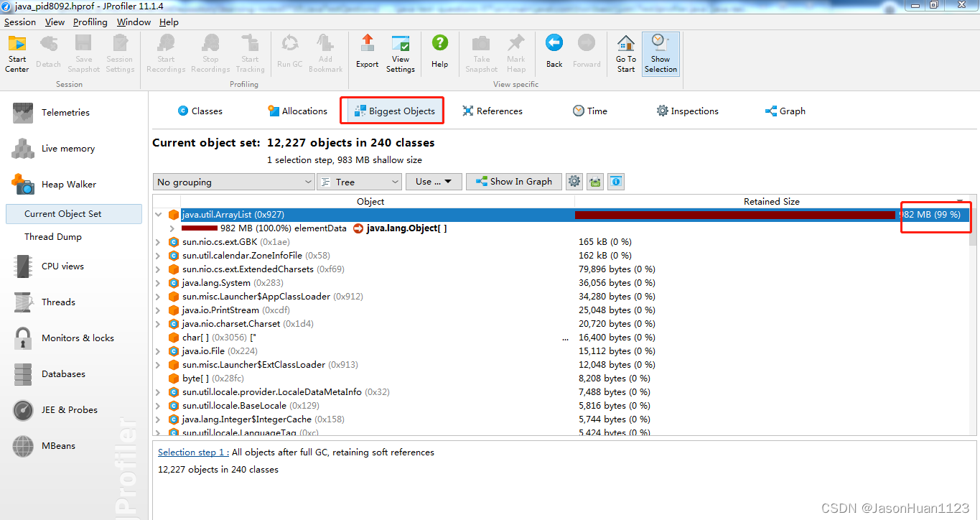Viewport: 980px width, 520px height.
Task: Open View Settings in toolbar
Action: pyautogui.click(x=401, y=54)
